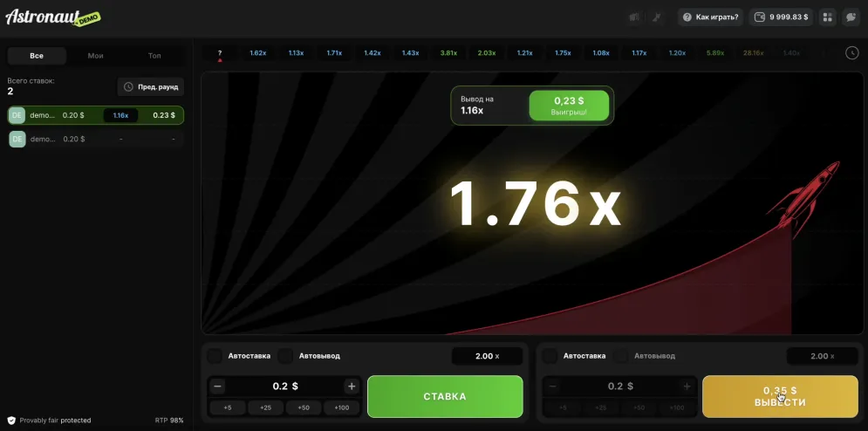Decrease left bet with minus button
The height and width of the screenshot is (431, 868).
pyautogui.click(x=217, y=387)
